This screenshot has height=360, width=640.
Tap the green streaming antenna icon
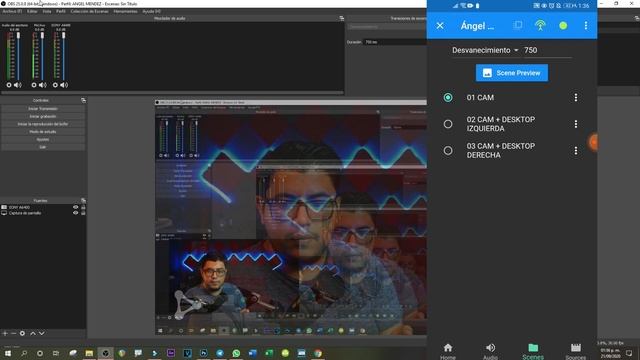coord(540,25)
